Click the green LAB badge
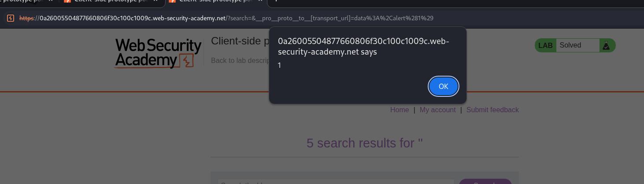This screenshot has width=644, height=184. click(x=545, y=45)
